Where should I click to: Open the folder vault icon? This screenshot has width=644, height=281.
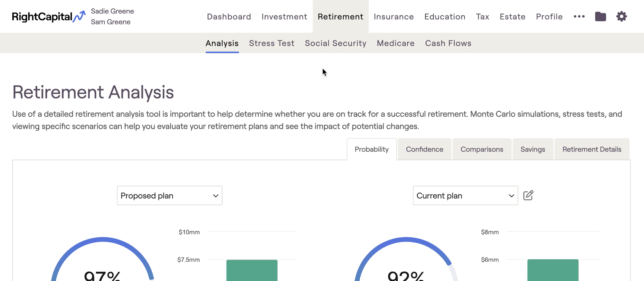600,16
